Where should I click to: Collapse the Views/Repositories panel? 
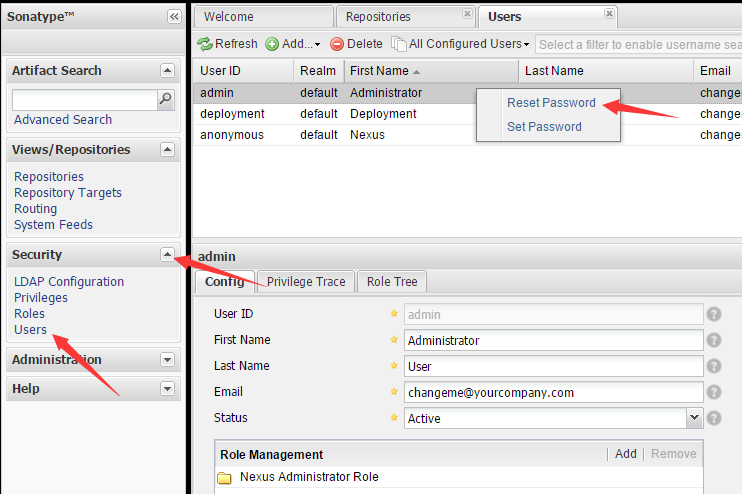pos(167,150)
